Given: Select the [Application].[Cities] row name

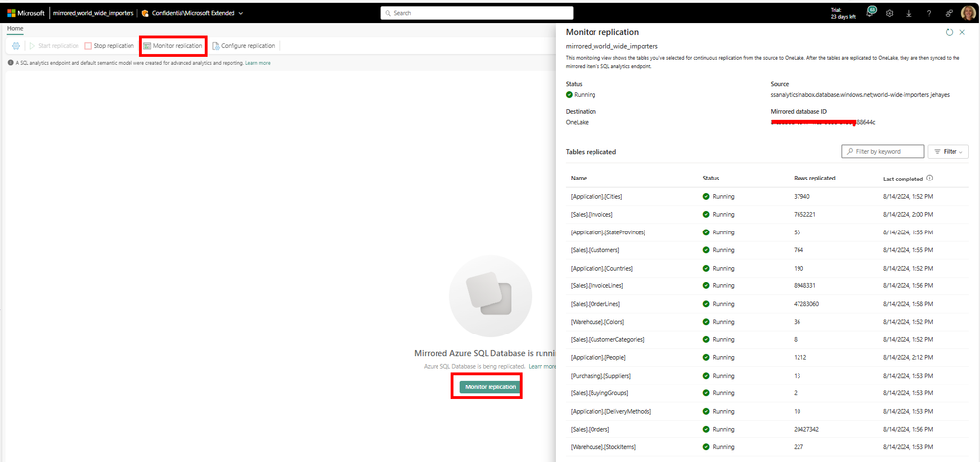Looking at the screenshot, I should (x=596, y=196).
